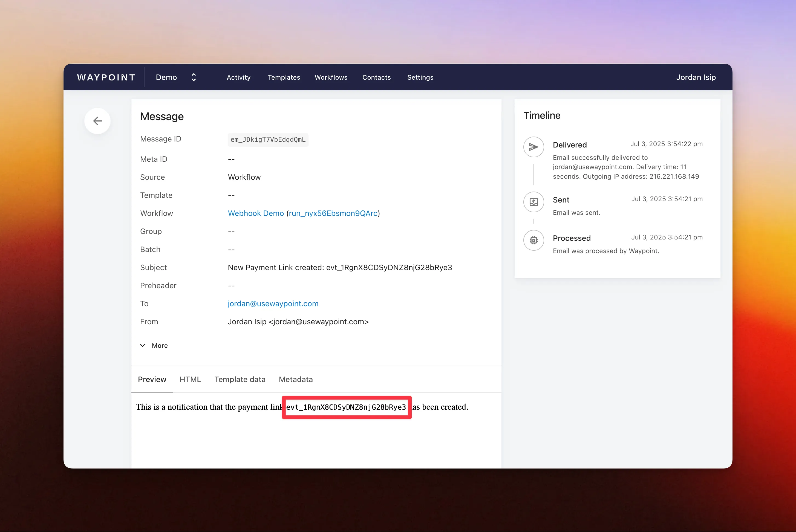Open Settings from navigation bar

pyautogui.click(x=420, y=77)
